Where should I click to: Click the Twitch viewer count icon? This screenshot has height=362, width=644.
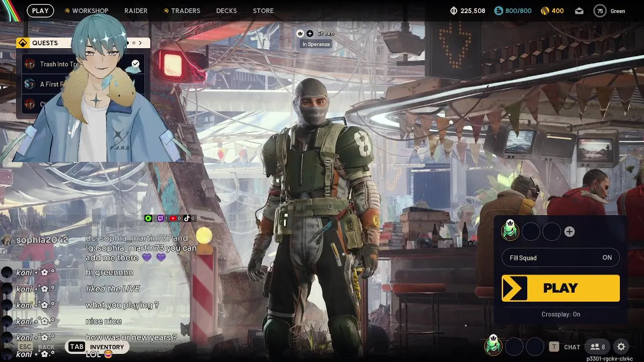[x=161, y=218]
